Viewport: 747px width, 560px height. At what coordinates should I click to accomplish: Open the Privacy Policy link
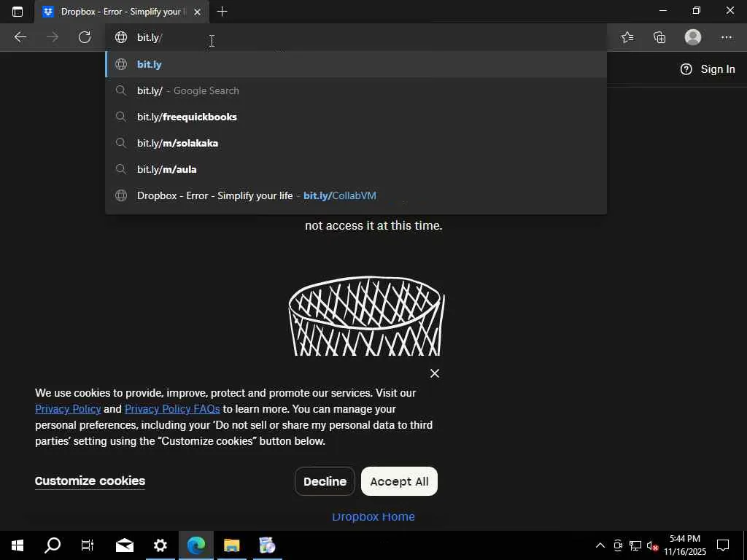(68, 409)
